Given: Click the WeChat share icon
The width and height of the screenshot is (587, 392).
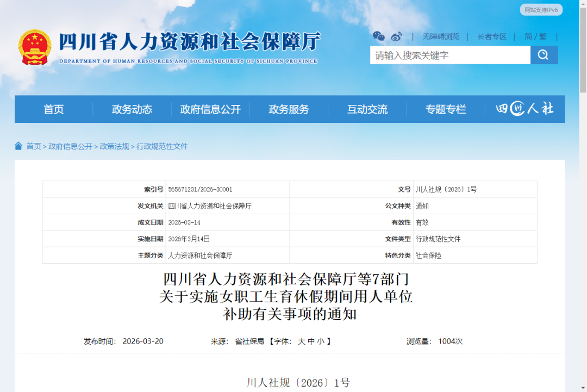Looking at the screenshot, I should [379, 36].
